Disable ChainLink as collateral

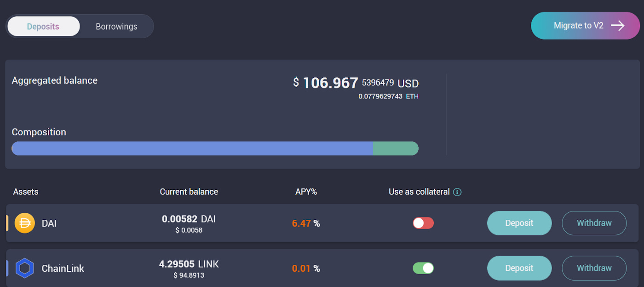423,268
